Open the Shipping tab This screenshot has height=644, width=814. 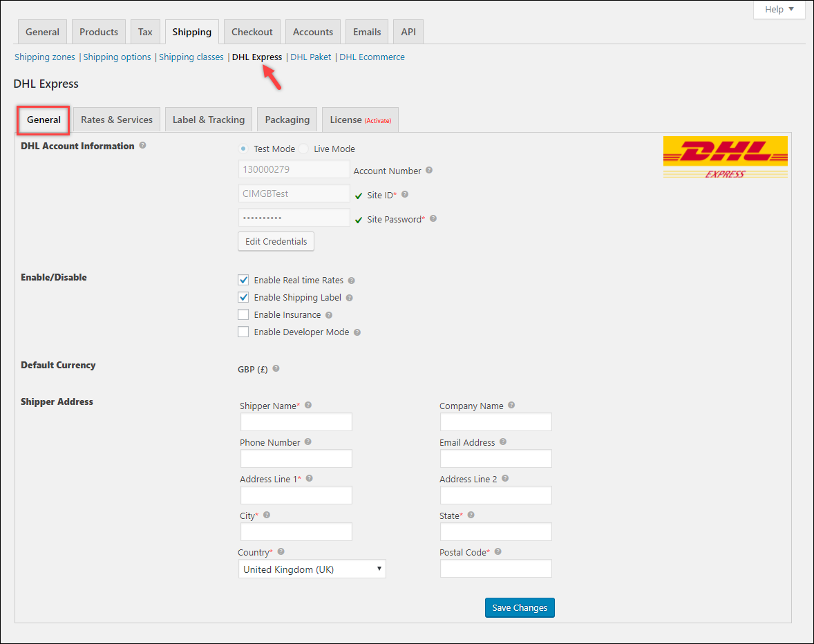(192, 32)
